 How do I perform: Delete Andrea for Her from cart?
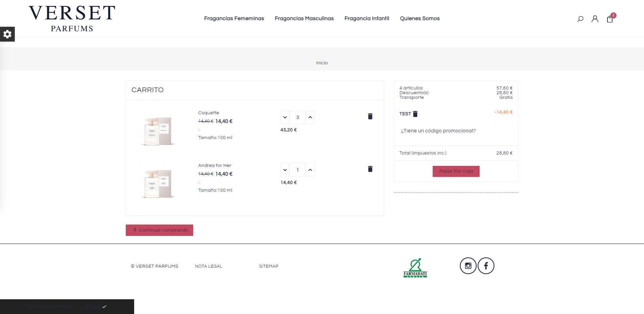(x=370, y=169)
